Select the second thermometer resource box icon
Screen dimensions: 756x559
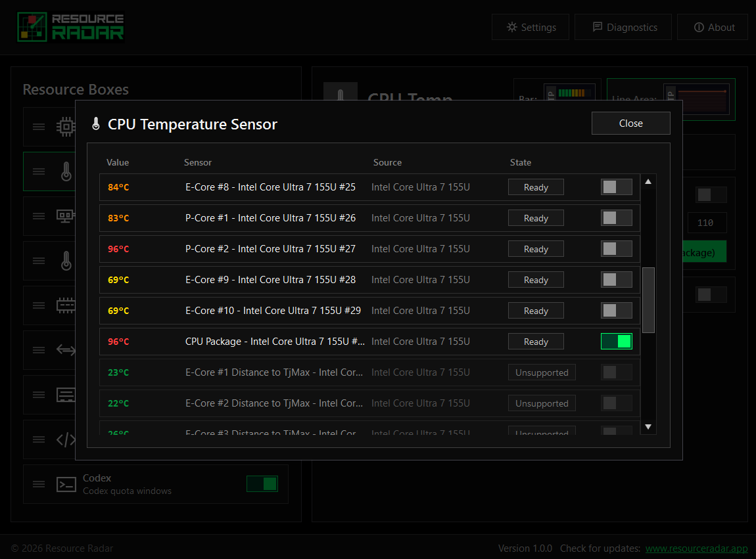coord(66,261)
